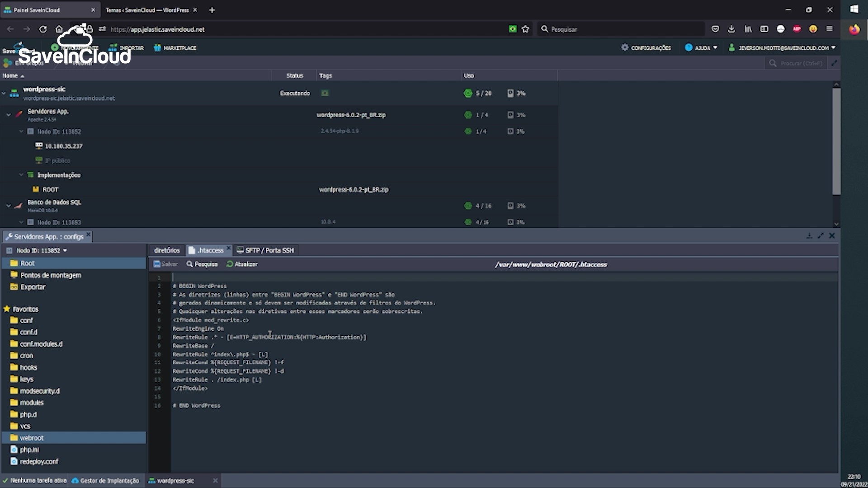The height and width of the screenshot is (488, 868).
Task: Close the .htaccess tab
Action: pyautogui.click(x=229, y=248)
